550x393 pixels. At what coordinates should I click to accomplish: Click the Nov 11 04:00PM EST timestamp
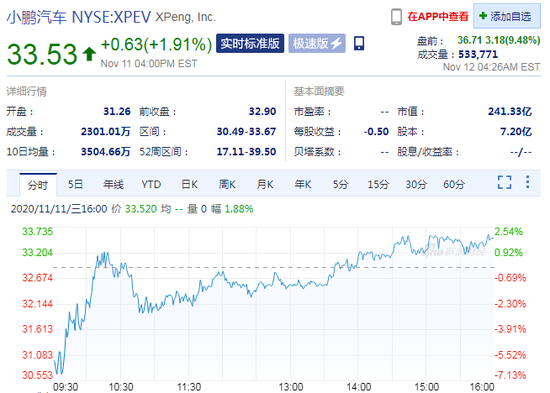tap(149, 64)
